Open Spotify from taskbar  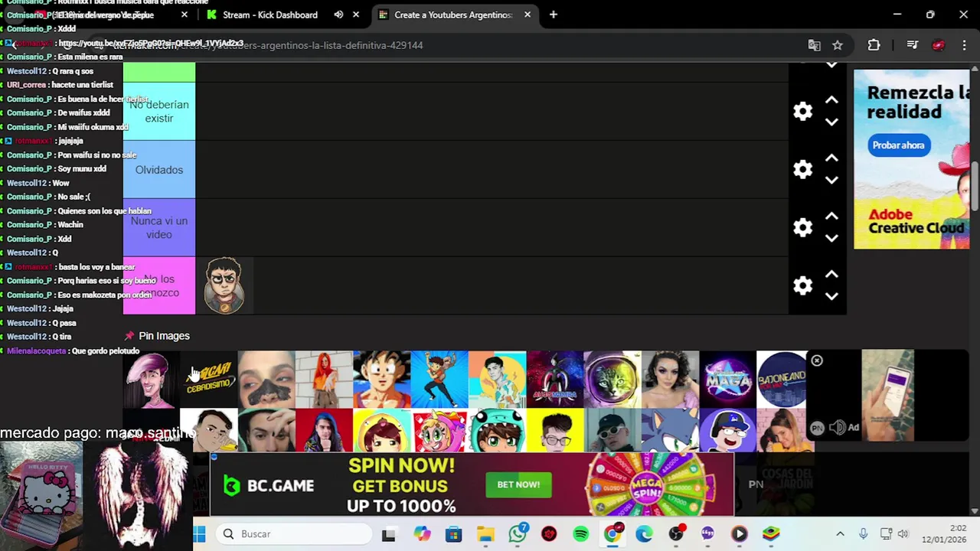coord(580,534)
